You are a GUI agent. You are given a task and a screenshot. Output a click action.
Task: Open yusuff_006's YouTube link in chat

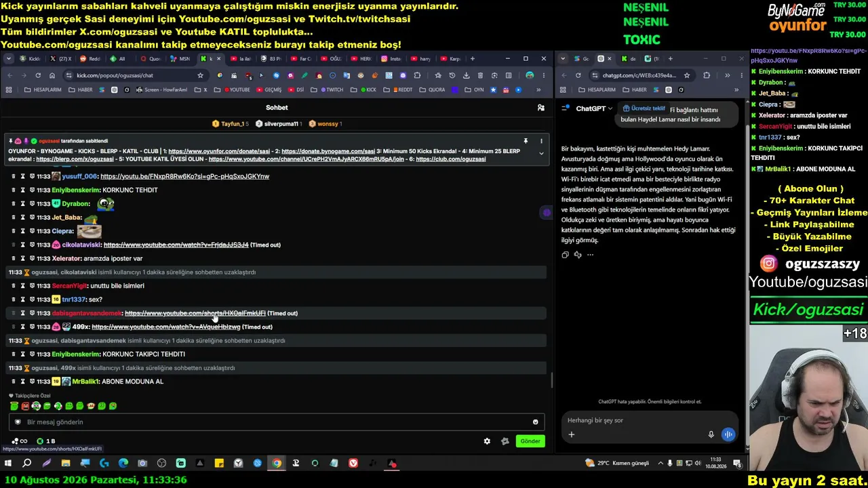pos(184,176)
